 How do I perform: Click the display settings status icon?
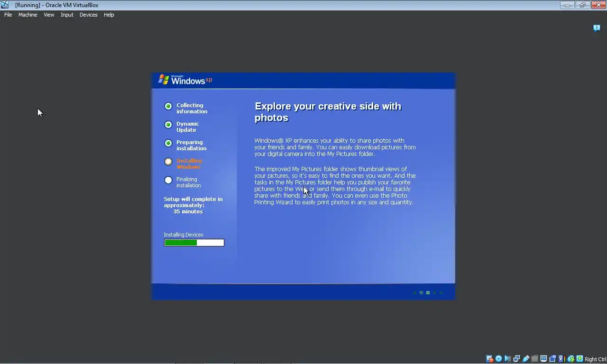pos(543,359)
